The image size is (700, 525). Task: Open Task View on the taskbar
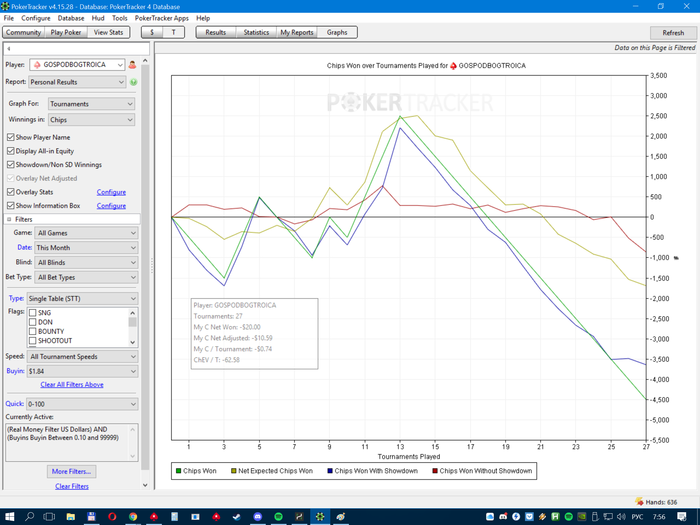(49, 517)
